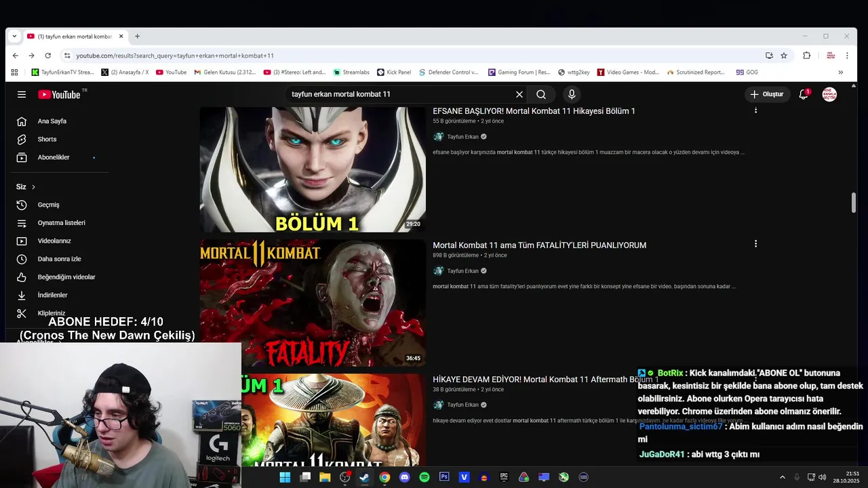Image resolution: width=868 pixels, height=488 pixels.
Task: Open the Steam icon in the taskbar
Action: point(365,477)
